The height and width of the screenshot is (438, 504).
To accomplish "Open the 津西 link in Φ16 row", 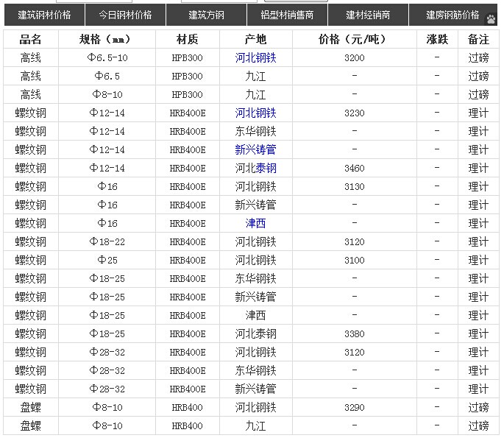I will coord(255,223).
